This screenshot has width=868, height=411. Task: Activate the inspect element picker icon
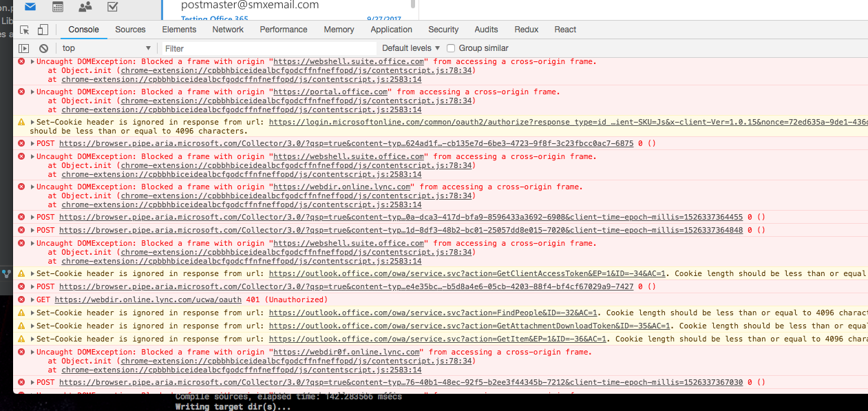point(25,30)
